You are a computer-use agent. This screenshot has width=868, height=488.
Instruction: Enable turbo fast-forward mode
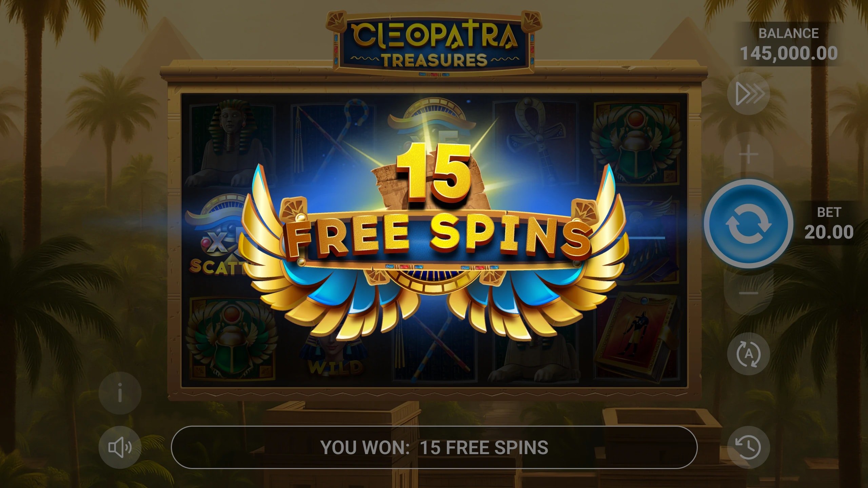(748, 93)
